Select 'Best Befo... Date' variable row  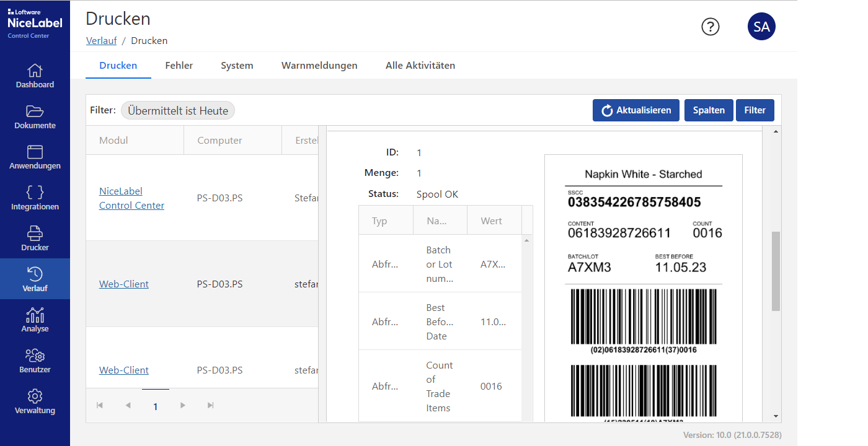click(x=440, y=321)
